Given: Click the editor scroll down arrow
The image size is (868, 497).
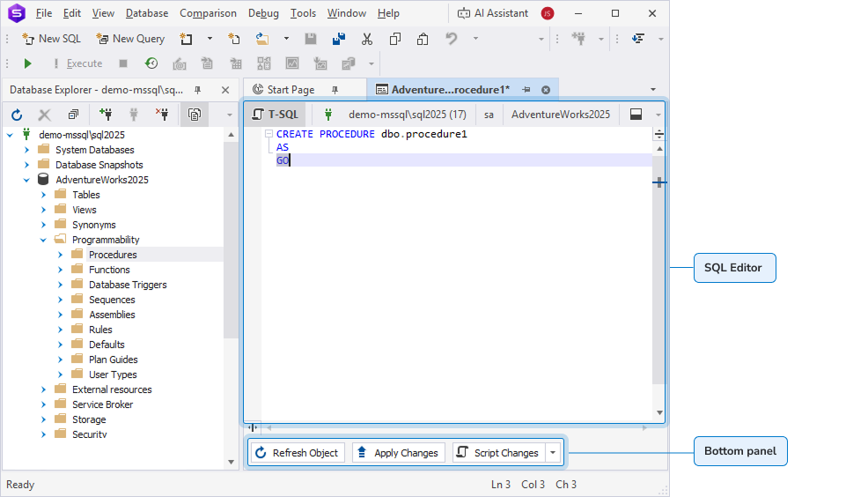Looking at the screenshot, I should click(x=659, y=412).
